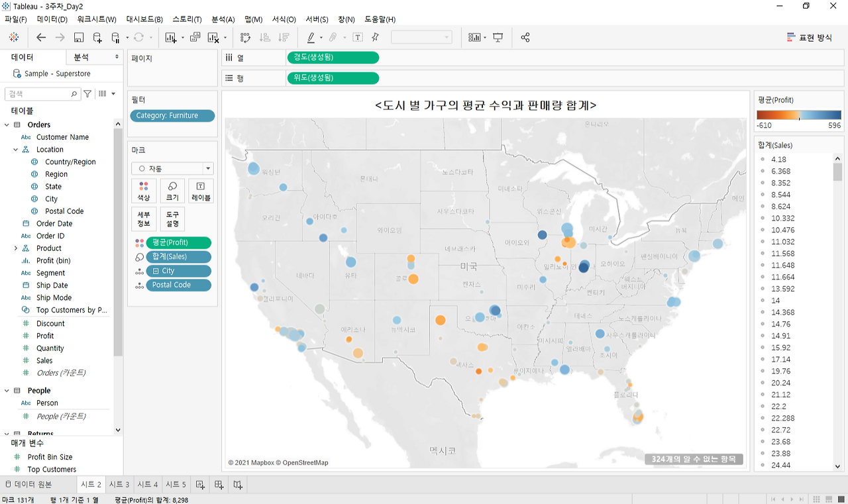The image size is (848, 504).
Task: Click the pause auto updates icon
Action: [x=115, y=38]
